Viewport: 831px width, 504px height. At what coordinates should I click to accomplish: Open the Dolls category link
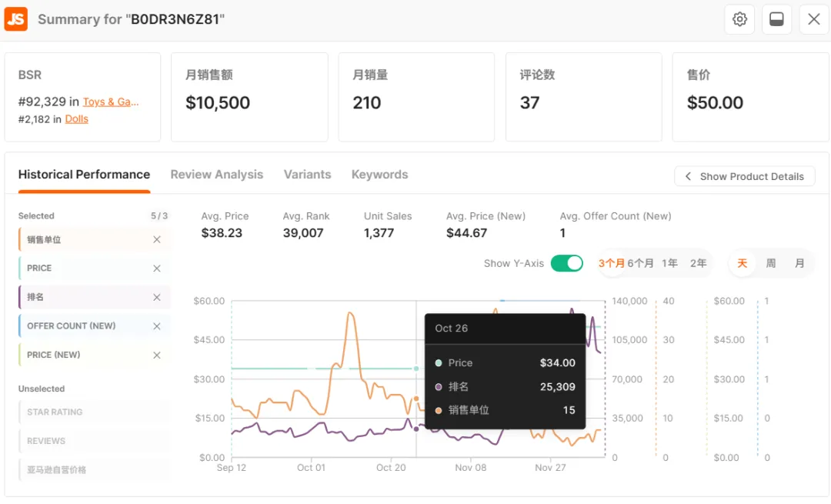76,119
